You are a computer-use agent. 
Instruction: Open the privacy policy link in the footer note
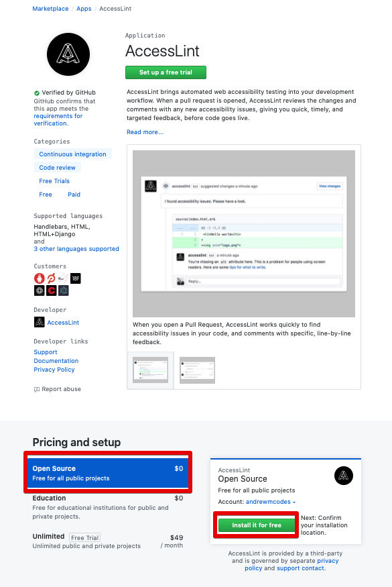pos(291,564)
